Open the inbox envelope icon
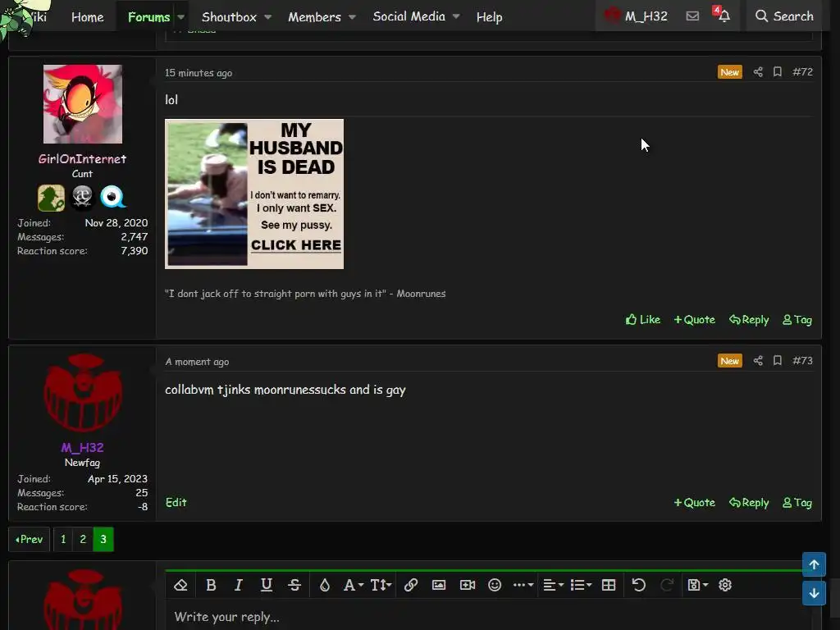The width and height of the screenshot is (840, 630). [692, 16]
